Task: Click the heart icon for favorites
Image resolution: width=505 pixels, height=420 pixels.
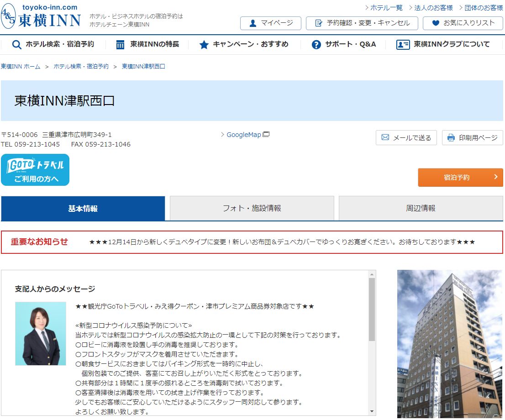Action: pyautogui.click(x=436, y=23)
